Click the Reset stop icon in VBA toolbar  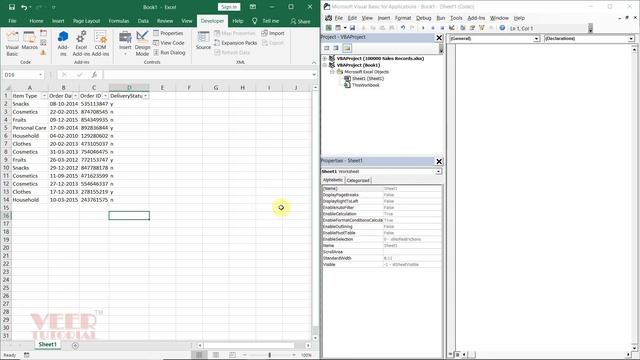click(442, 28)
